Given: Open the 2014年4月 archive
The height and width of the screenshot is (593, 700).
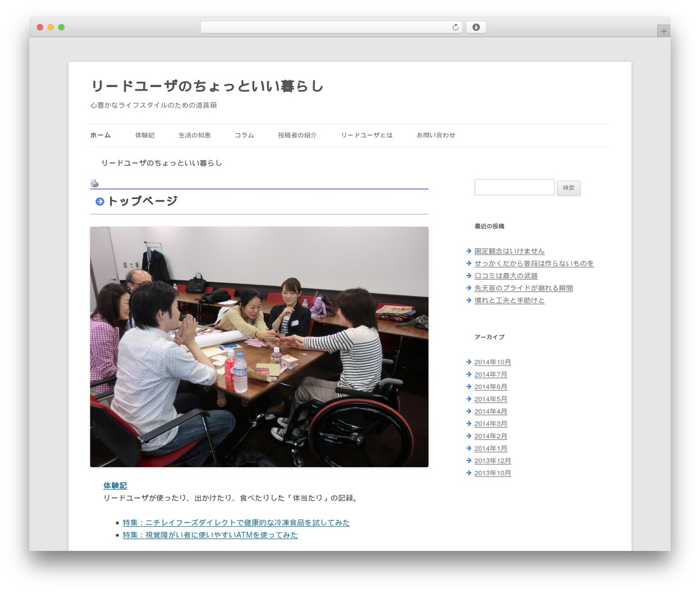Looking at the screenshot, I should [x=491, y=411].
